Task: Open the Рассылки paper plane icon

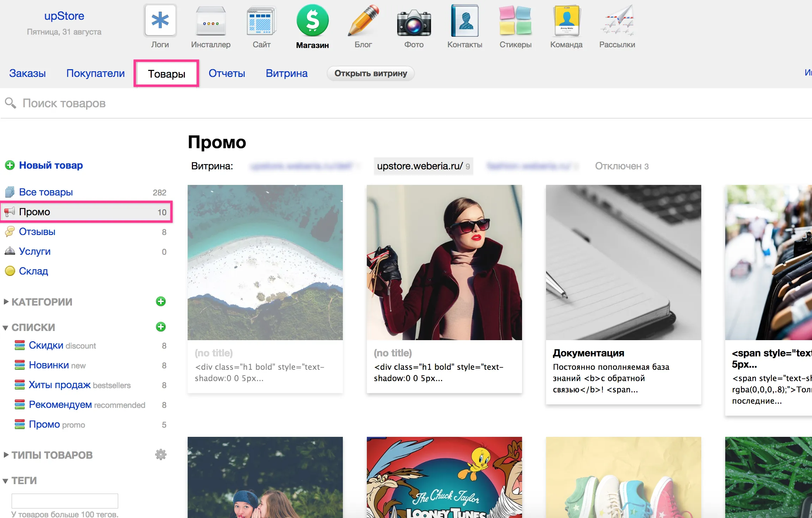Action: coord(617,20)
